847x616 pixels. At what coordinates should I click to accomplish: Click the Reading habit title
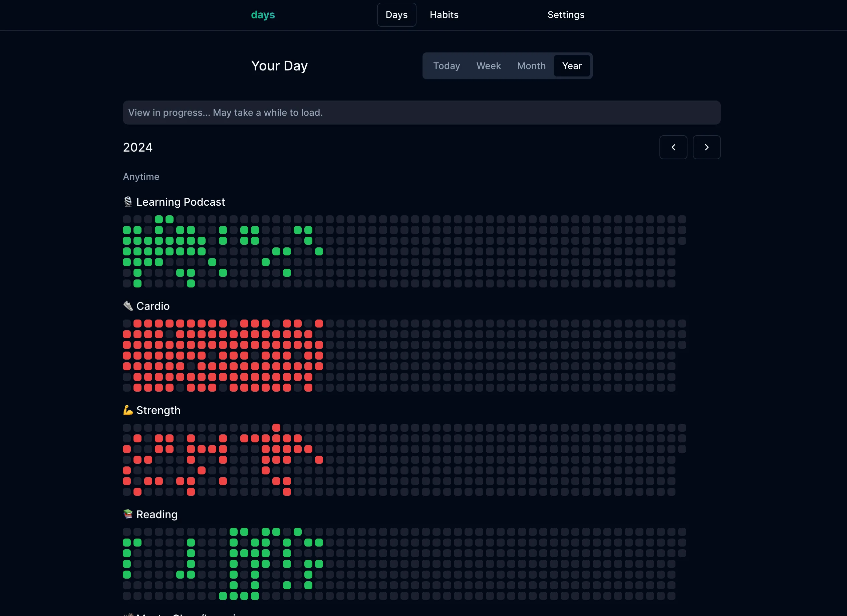tap(157, 515)
